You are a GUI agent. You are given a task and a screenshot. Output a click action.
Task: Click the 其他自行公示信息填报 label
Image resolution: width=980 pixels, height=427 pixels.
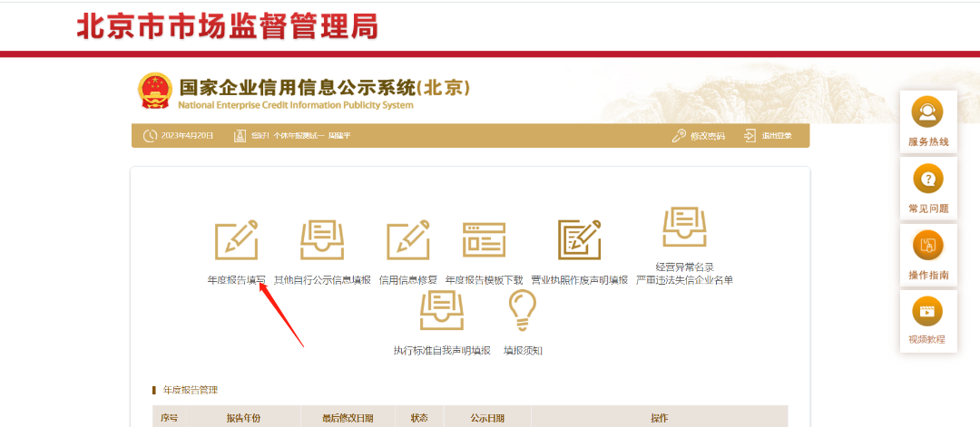click(322, 280)
